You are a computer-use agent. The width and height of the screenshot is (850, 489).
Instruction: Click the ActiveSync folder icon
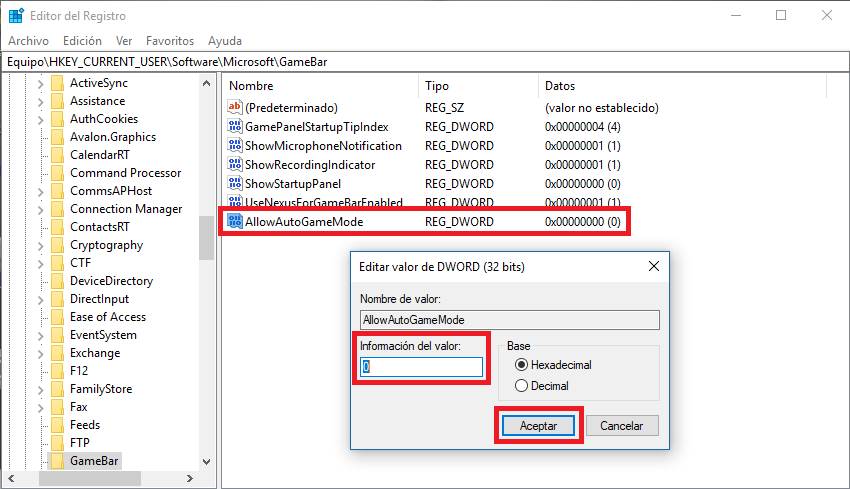(57, 83)
